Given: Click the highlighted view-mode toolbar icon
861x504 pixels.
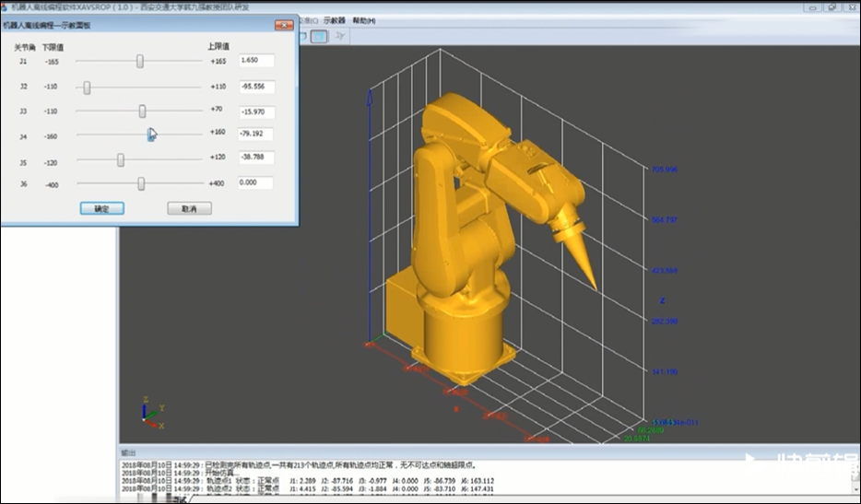Looking at the screenshot, I should tap(318, 36).
